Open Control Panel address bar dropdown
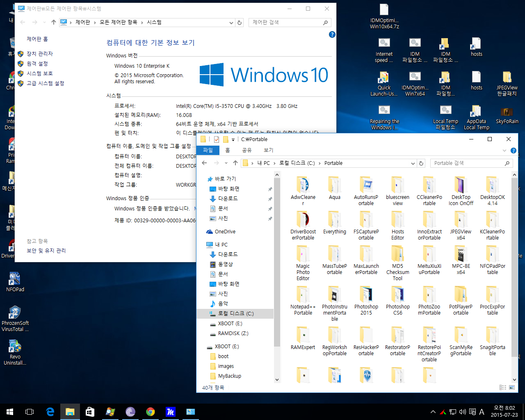This screenshot has height=420, width=525. click(231, 23)
